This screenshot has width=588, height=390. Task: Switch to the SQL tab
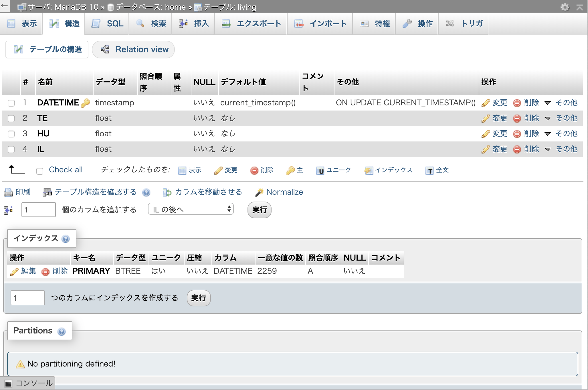click(108, 23)
